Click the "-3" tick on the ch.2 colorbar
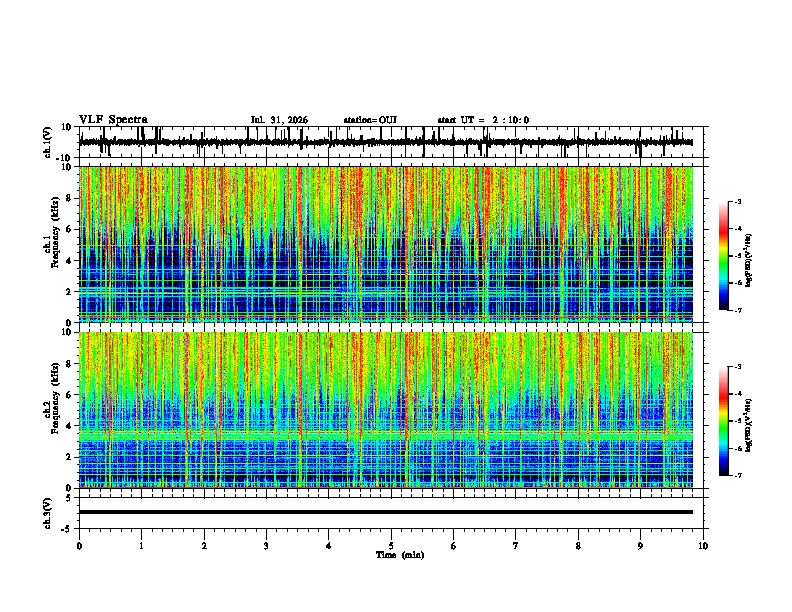 [x=737, y=367]
